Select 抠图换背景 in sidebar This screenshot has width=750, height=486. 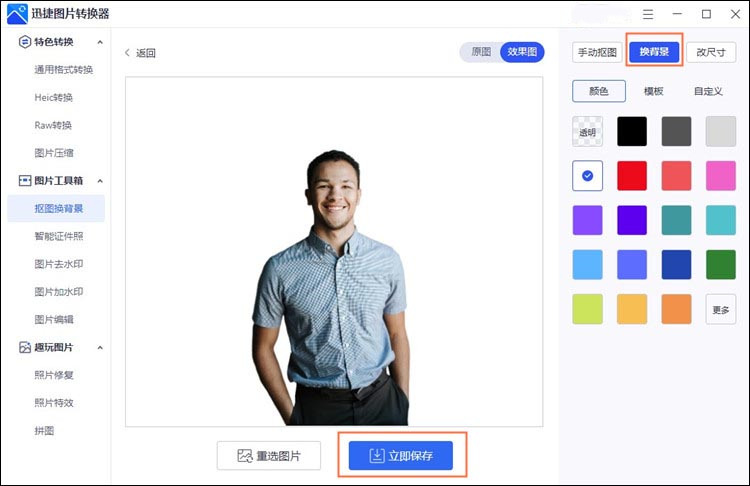coord(56,209)
